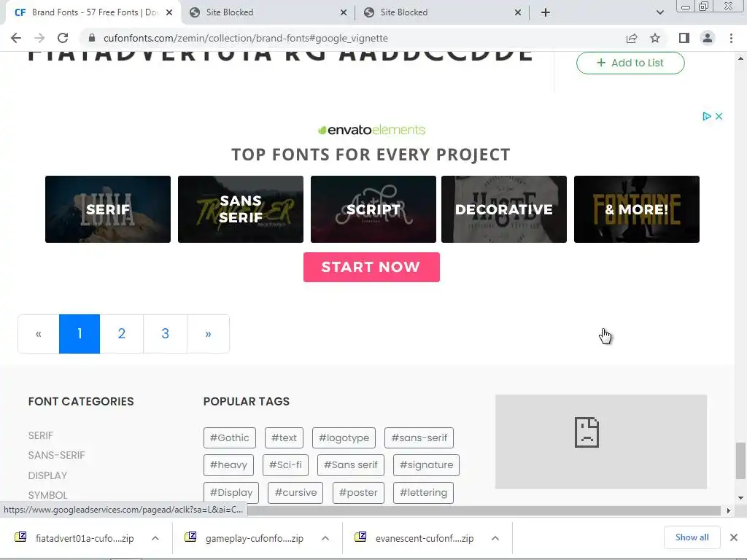Close the first Site Blocked tab

pyautogui.click(x=344, y=12)
